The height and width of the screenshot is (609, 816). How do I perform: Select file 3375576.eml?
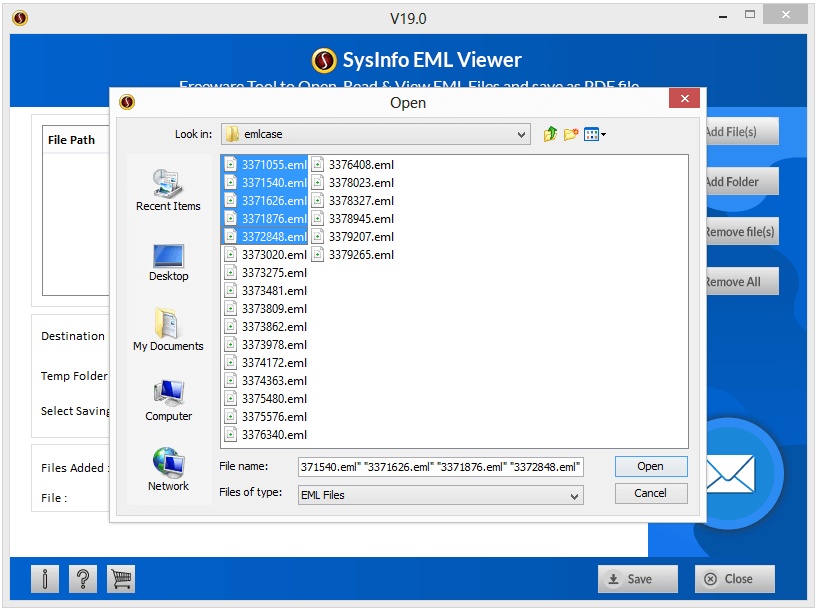click(265, 417)
